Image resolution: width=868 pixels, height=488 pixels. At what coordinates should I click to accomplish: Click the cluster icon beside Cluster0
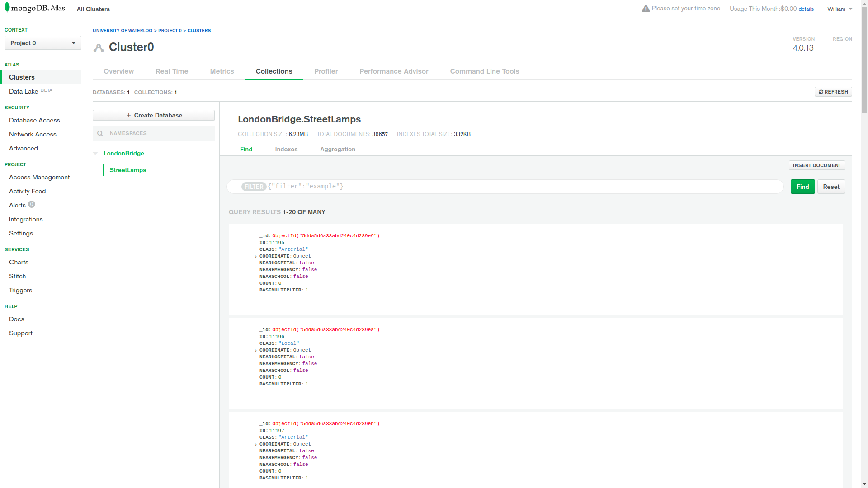coord(99,47)
